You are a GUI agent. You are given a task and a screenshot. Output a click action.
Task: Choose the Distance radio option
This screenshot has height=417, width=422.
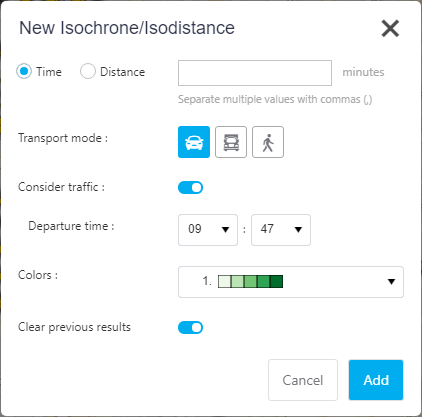pyautogui.click(x=88, y=71)
